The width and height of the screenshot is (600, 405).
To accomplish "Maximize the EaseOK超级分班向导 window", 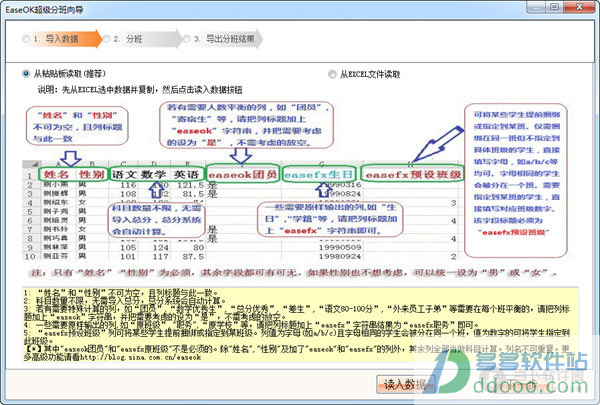I will (555, 7).
